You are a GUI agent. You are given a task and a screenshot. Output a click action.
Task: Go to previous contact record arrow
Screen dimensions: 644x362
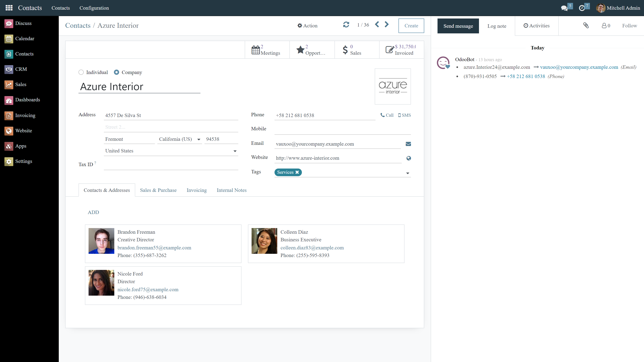click(x=377, y=25)
